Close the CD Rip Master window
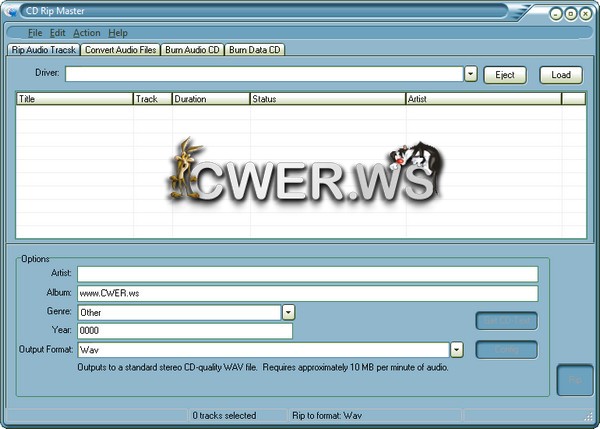This screenshot has width=600, height=429. 585,14
